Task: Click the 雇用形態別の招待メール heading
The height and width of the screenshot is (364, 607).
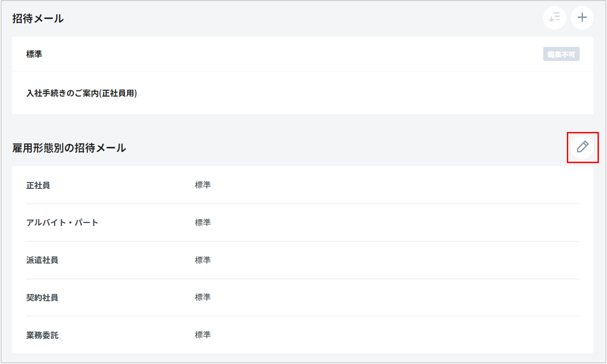Action: coord(69,148)
